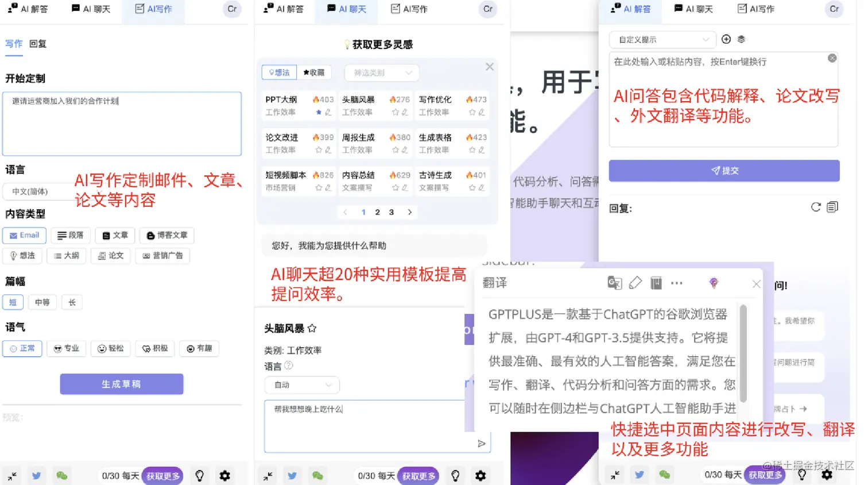
Task: Regenerate the reply with the refresh icon
Action: [x=815, y=207]
